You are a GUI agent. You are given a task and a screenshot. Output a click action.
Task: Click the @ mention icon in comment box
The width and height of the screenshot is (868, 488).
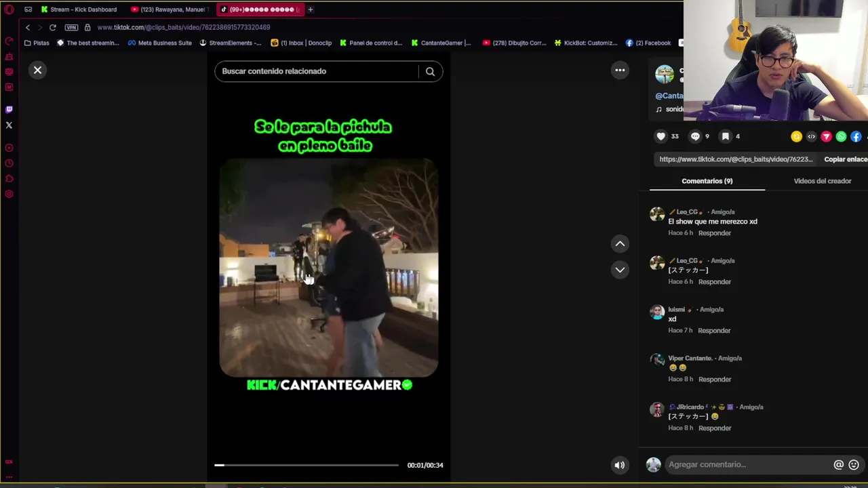click(x=839, y=465)
